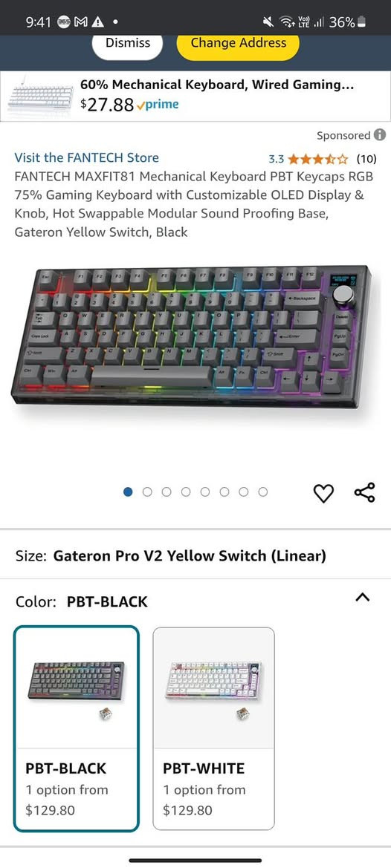Tap the Wi-Fi status bar icon

pyautogui.click(x=286, y=22)
